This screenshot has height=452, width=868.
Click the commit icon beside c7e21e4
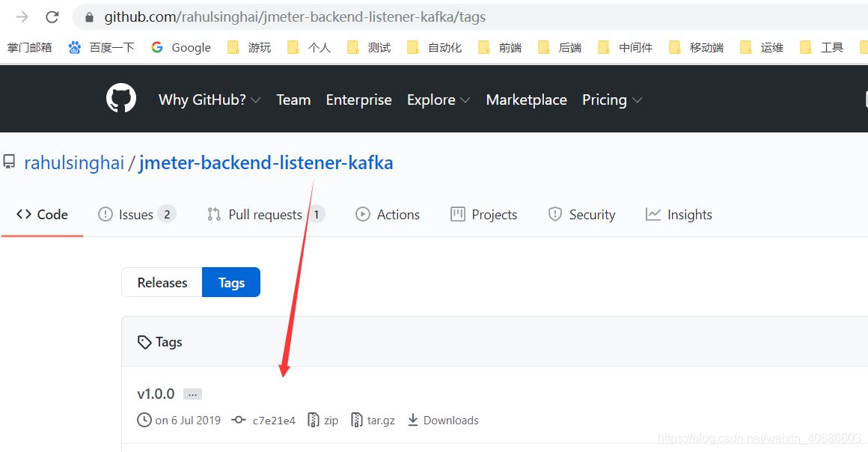click(239, 420)
